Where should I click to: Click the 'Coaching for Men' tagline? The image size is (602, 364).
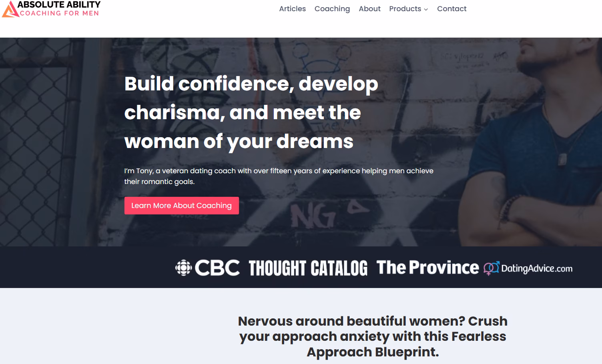(x=59, y=13)
